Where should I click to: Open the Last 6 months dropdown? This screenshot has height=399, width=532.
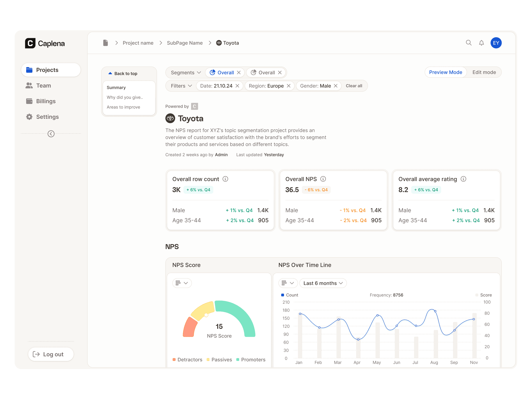point(323,283)
